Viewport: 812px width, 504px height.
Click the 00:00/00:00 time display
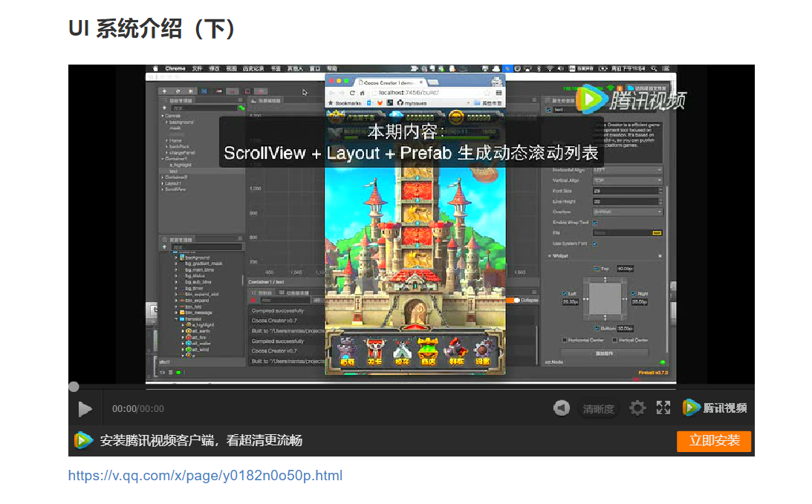pyautogui.click(x=137, y=409)
